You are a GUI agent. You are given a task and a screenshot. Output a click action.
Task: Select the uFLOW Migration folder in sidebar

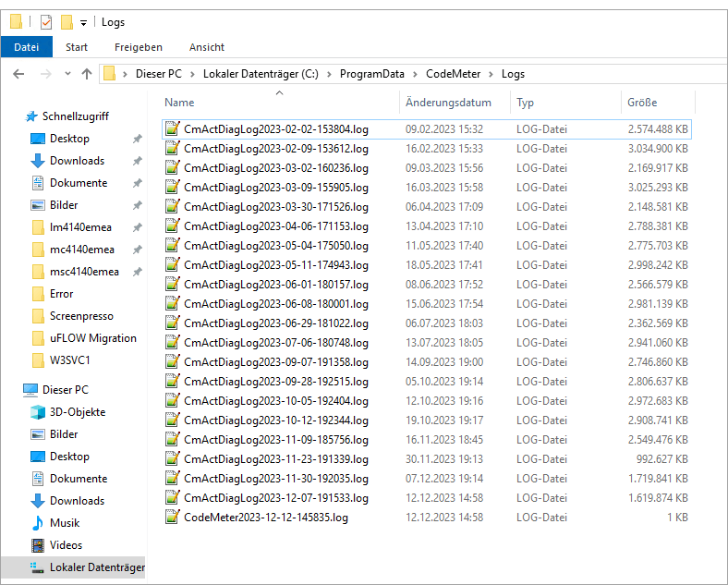click(x=92, y=338)
